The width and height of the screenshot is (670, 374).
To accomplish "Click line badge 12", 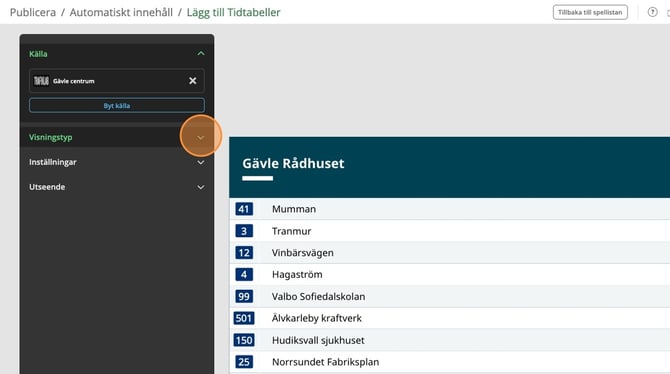I will pos(244,253).
